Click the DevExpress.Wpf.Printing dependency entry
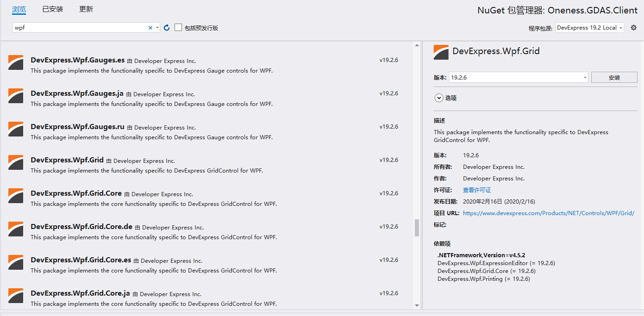This screenshot has width=644, height=316. coord(484,279)
